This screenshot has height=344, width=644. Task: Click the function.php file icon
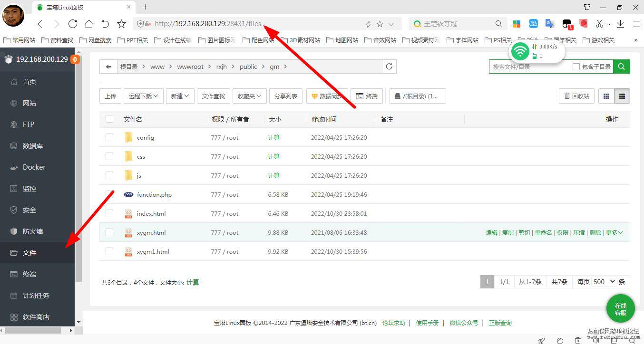(128, 194)
